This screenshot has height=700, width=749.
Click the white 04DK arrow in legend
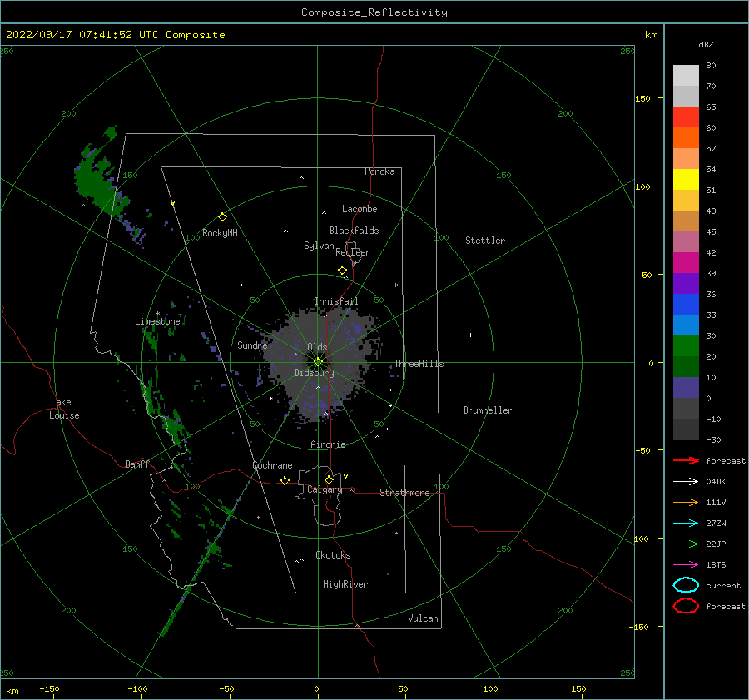coord(686,482)
